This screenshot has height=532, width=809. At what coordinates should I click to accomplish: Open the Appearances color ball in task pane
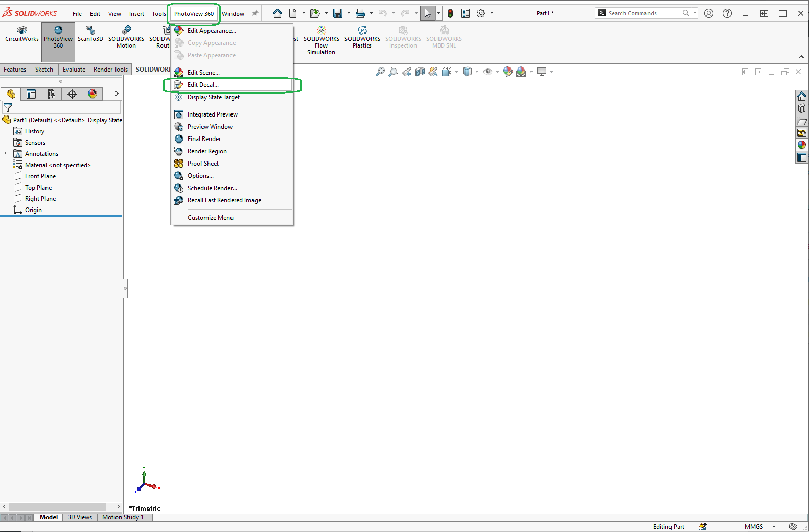pos(801,145)
